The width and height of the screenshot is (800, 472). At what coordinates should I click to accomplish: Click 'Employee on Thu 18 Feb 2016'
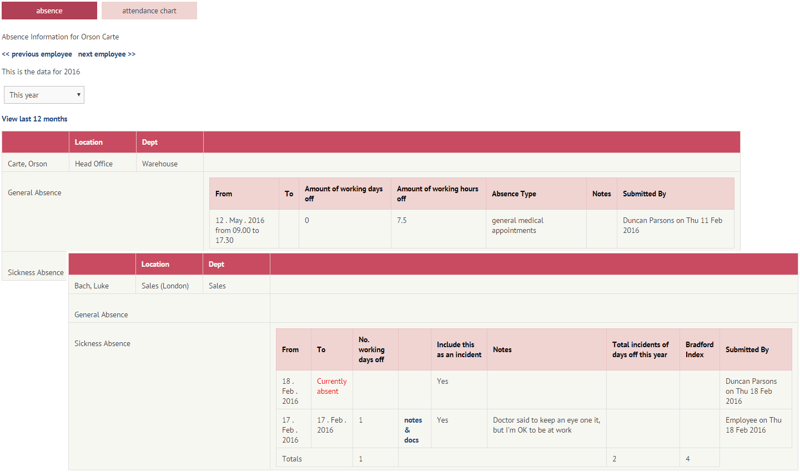(x=753, y=425)
